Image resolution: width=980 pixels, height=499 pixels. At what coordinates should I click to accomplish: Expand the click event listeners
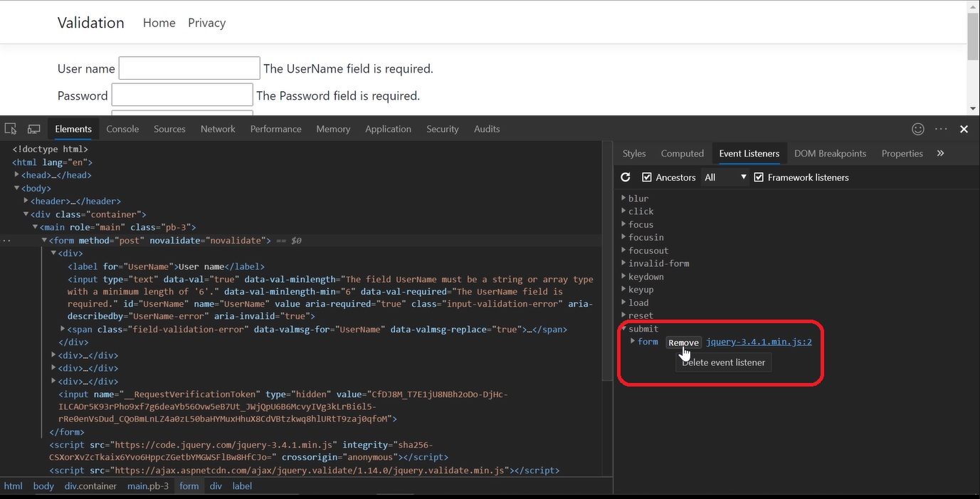pyautogui.click(x=624, y=211)
